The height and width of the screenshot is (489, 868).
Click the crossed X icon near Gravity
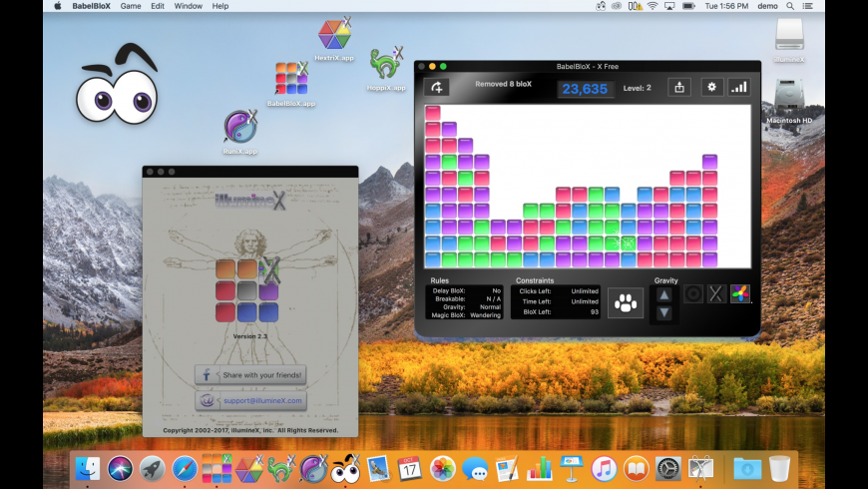[716, 294]
